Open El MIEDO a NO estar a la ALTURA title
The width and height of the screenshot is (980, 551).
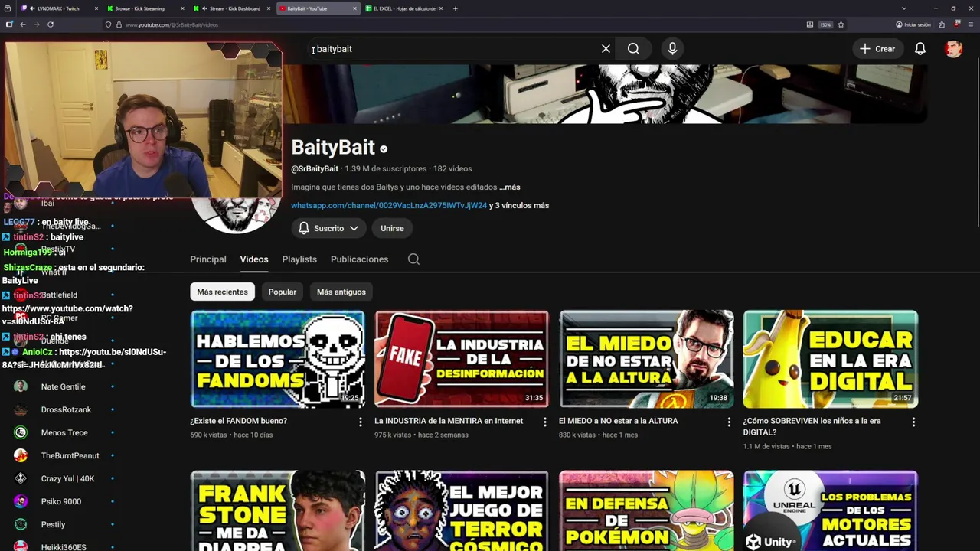(618, 421)
